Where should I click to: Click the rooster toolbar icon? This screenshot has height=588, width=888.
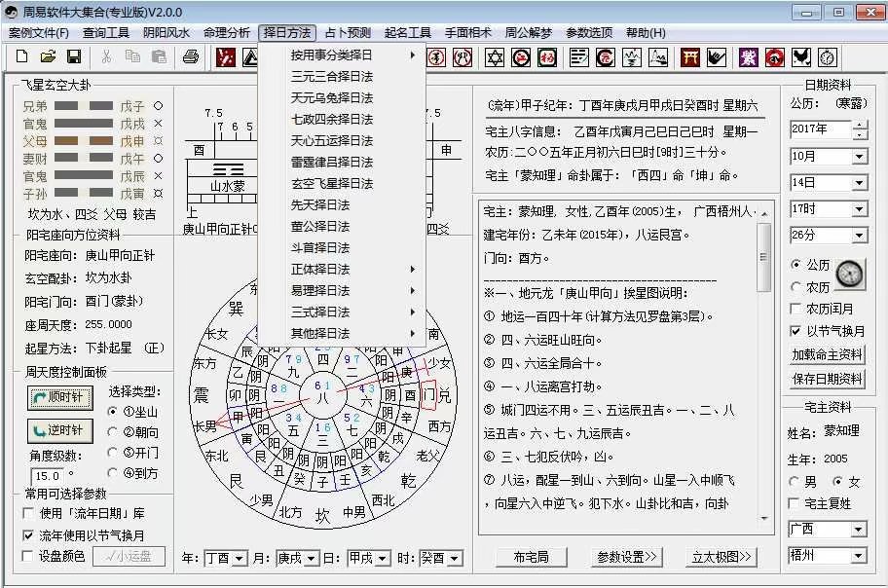click(x=801, y=57)
